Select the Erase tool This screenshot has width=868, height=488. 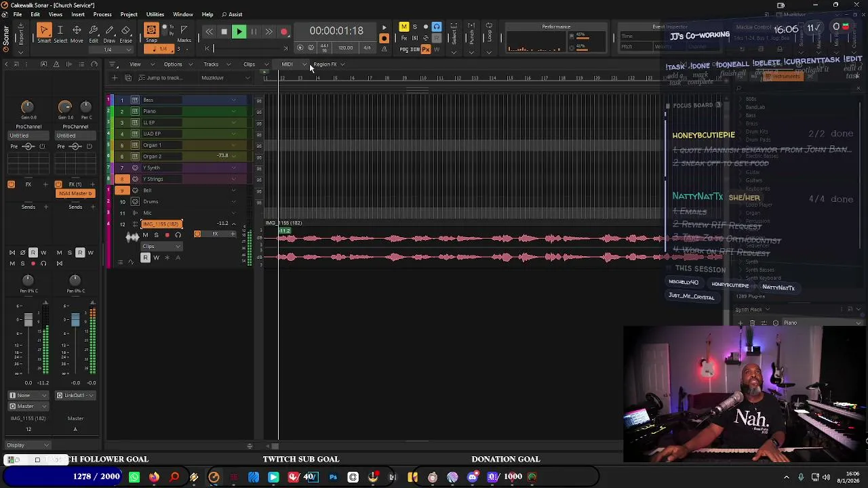pos(125,33)
